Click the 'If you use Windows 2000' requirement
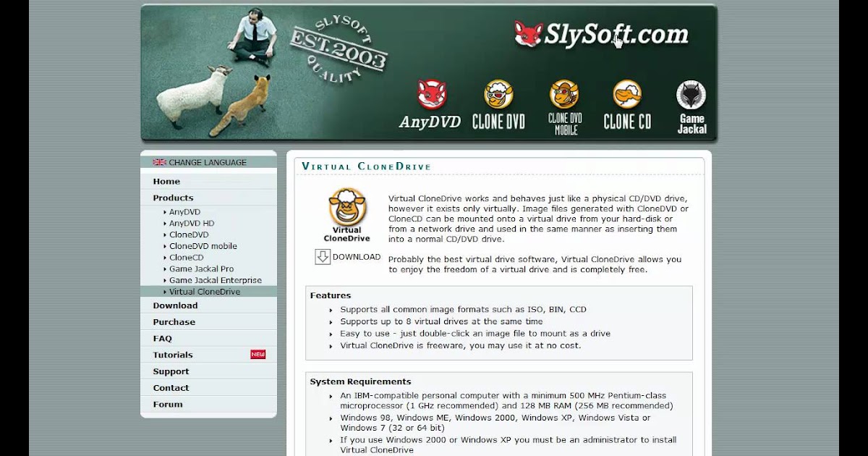The height and width of the screenshot is (456, 868). point(509,444)
